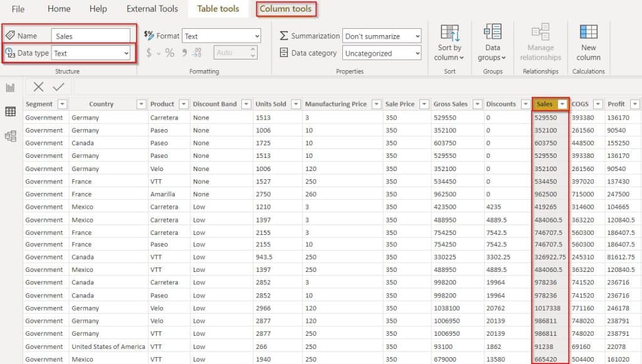Click the Data category icon
The image size is (642, 364).
tap(284, 53)
